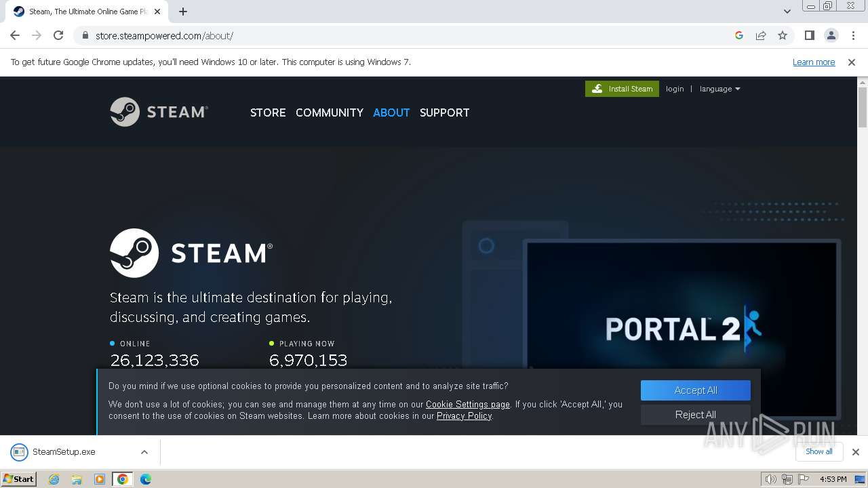Reject all optional cookies
This screenshot has height=488, width=868.
click(x=696, y=415)
